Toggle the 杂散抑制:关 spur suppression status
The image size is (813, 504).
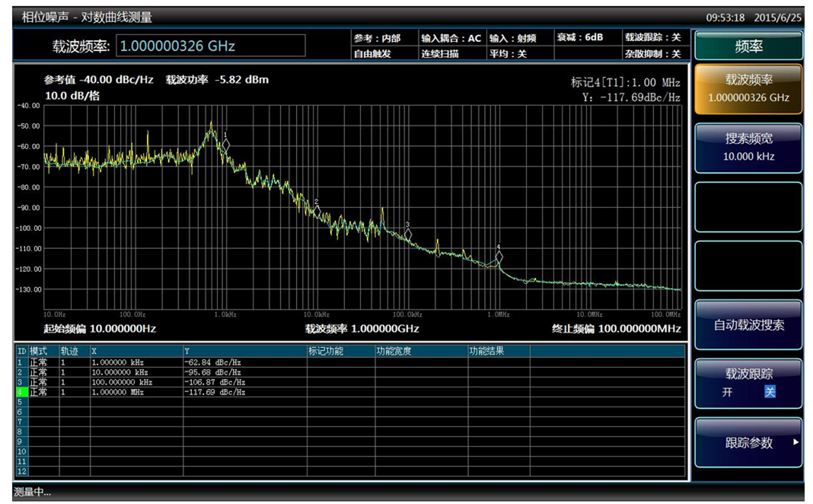coord(652,54)
